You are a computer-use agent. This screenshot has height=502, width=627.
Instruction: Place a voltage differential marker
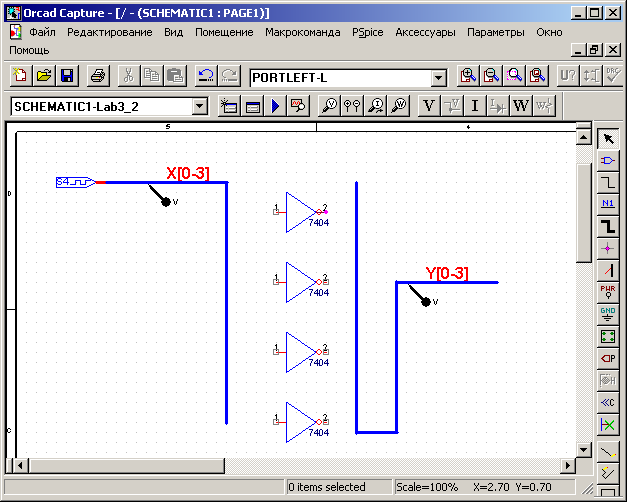[352, 106]
